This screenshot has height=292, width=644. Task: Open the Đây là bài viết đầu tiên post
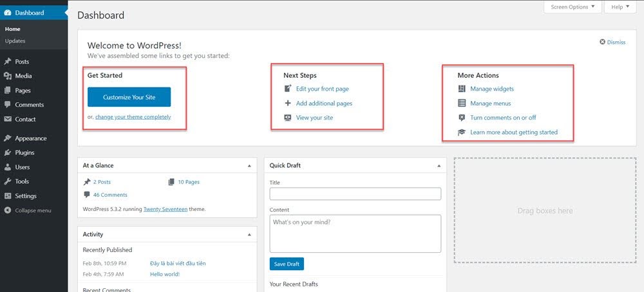tap(178, 263)
